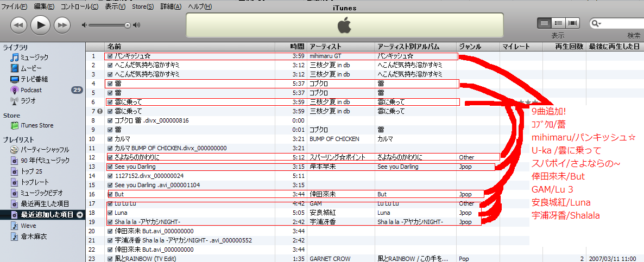
Task: Click the Apple logo status display
Action: tap(345, 25)
